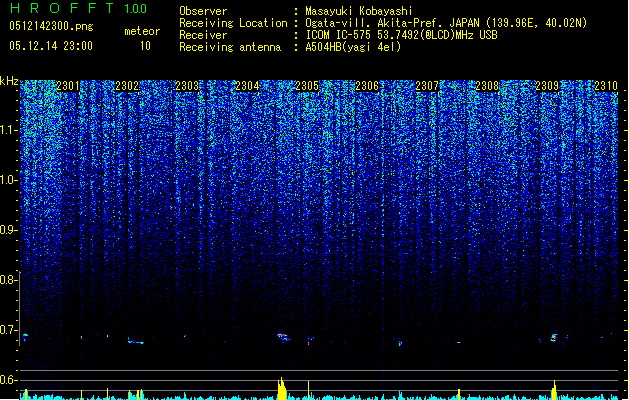Click the 2308 time marker

click(487, 86)
